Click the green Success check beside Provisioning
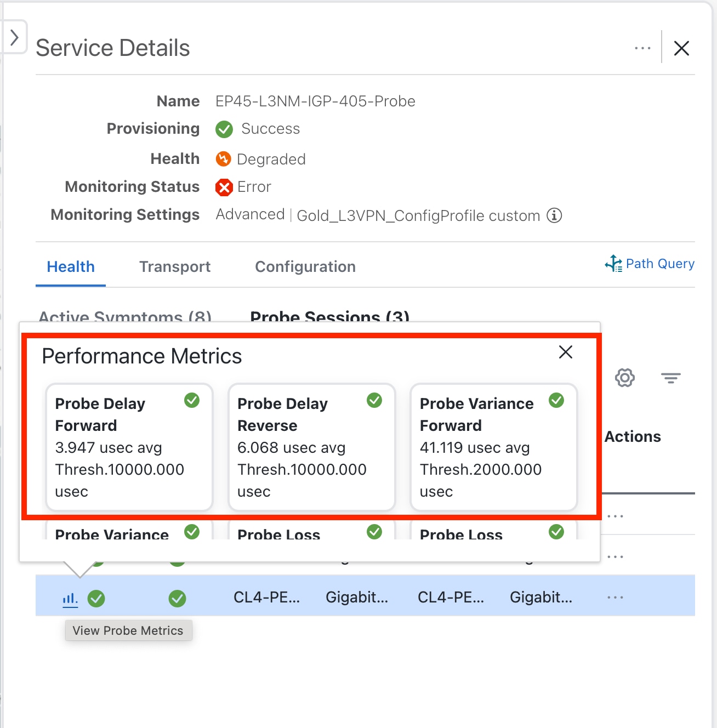The height and width of the screenshot is (728, 717). click(224, 129)
